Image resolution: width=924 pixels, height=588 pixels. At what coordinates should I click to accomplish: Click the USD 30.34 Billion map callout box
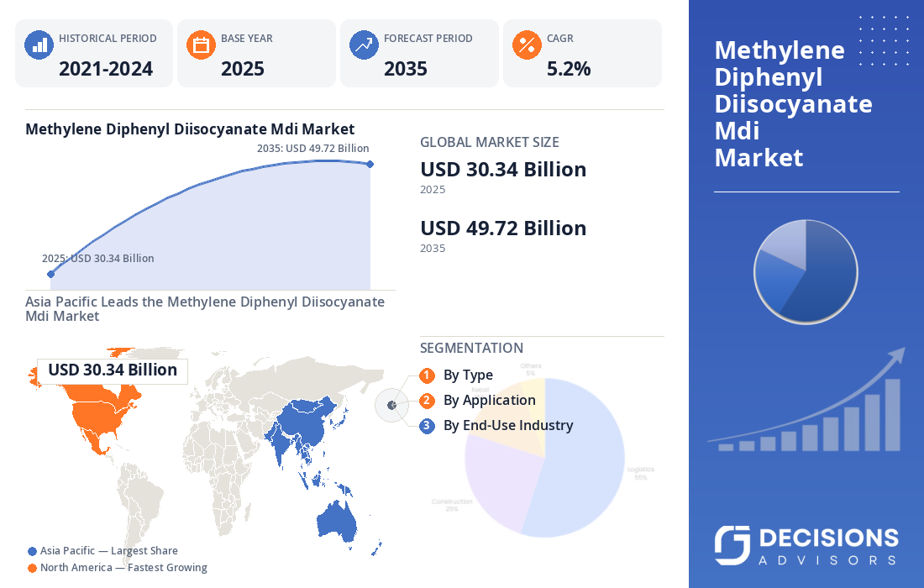112,370
